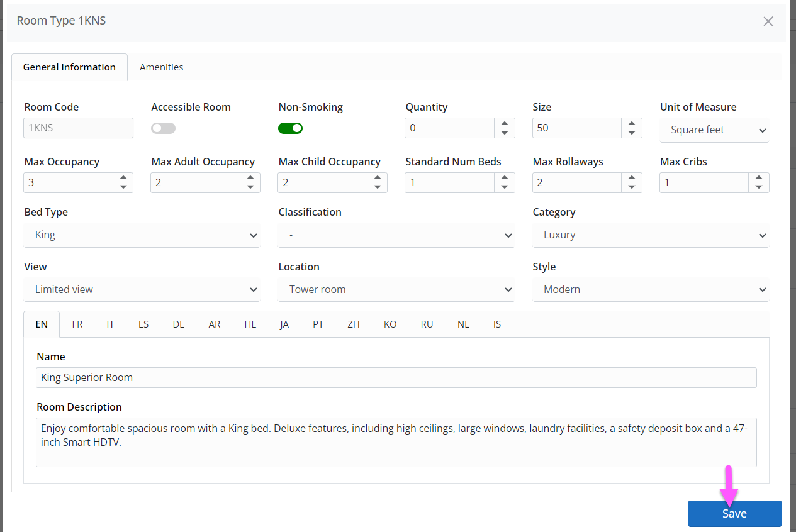Viewport: 796px width, 532px height.
Task: Decrement Max Adult Occupancy
Action: (250, 187)
